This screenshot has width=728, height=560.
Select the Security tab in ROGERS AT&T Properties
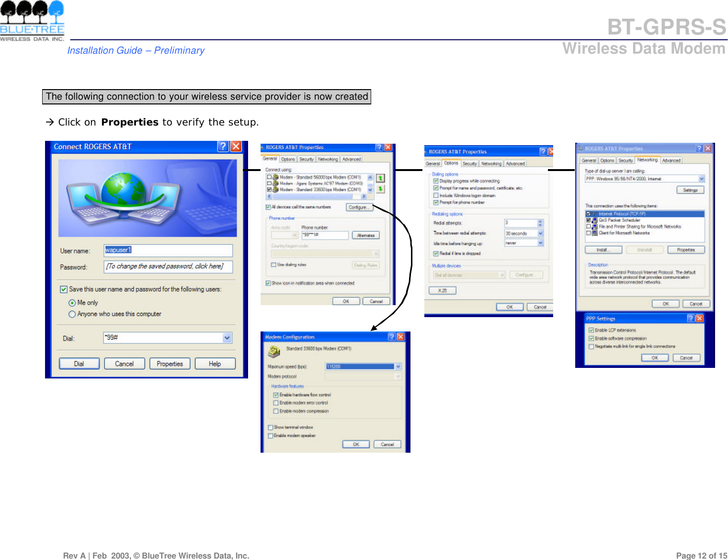click(x=306, y=159)
